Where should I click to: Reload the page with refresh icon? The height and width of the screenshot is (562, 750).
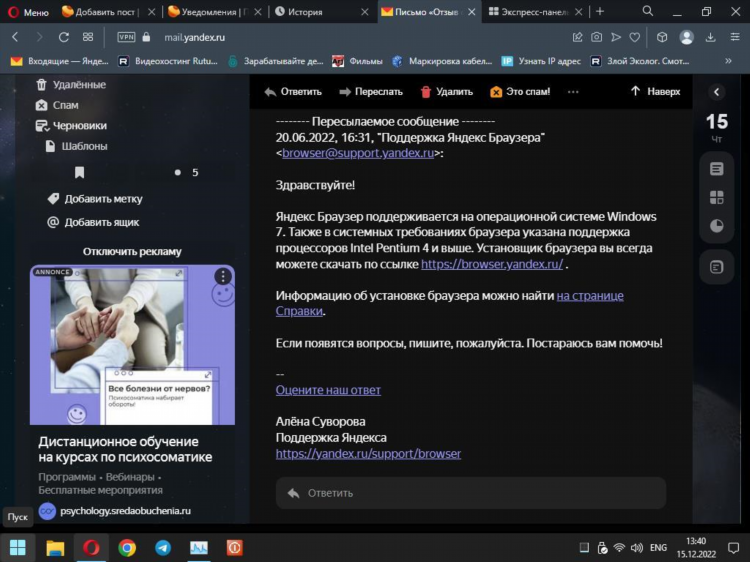[63, 37]
